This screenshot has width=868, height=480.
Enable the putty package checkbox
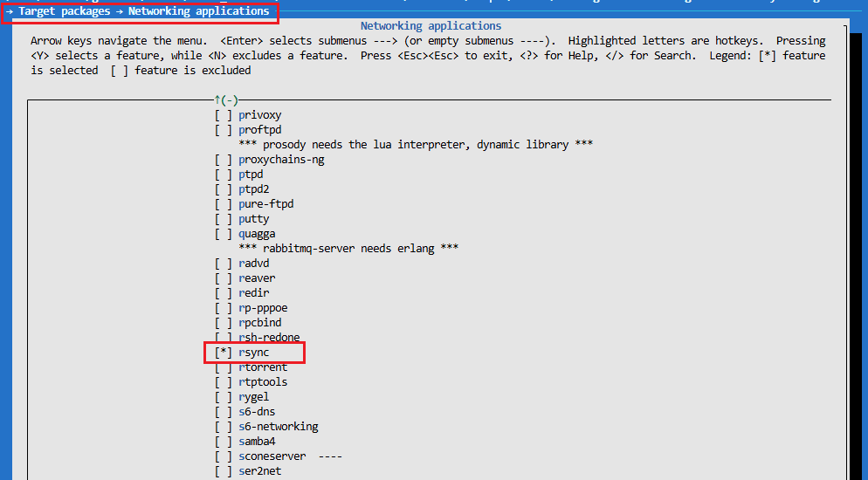(224, 219)
